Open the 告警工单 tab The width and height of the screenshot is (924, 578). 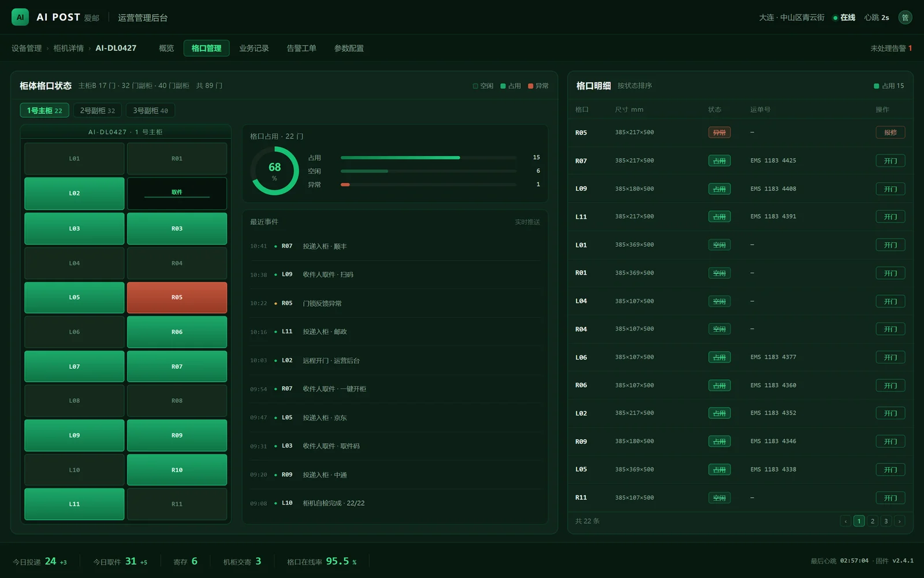[301, 48]
